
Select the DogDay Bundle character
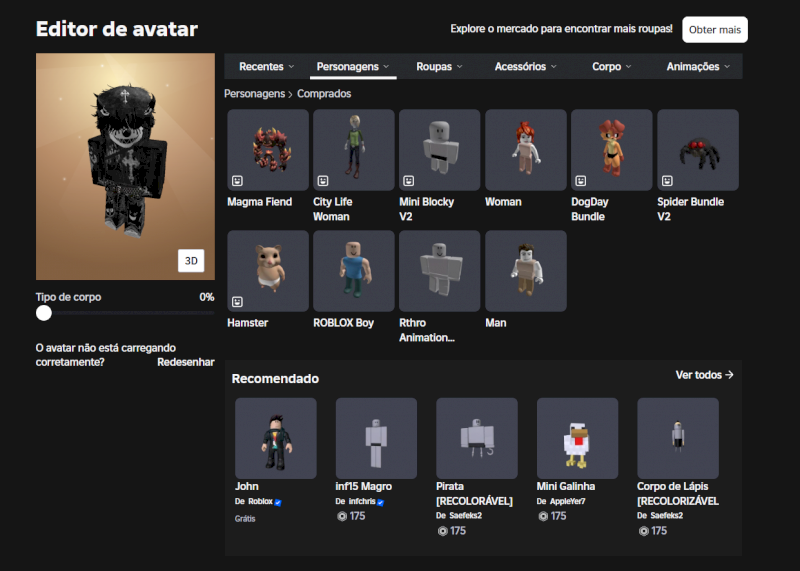(x=611, y=150)
